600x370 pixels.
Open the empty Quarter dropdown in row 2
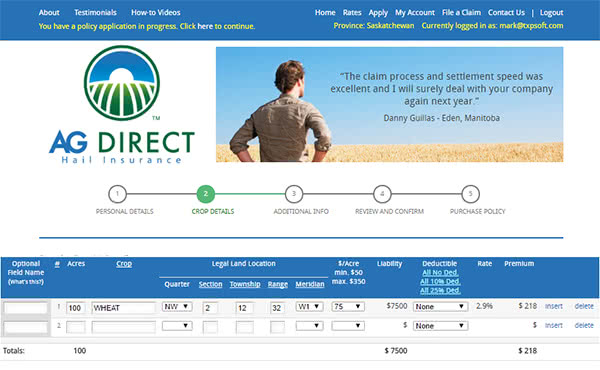point(177,326)
